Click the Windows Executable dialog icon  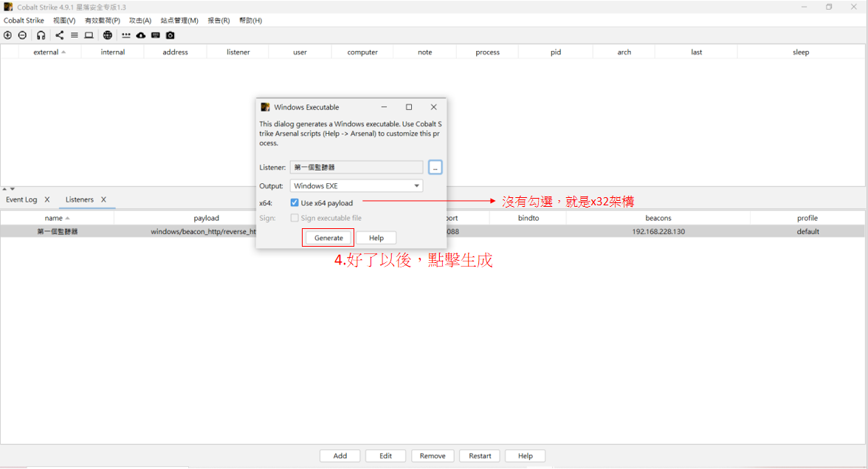pyautogui.click(x=265, y=107)
